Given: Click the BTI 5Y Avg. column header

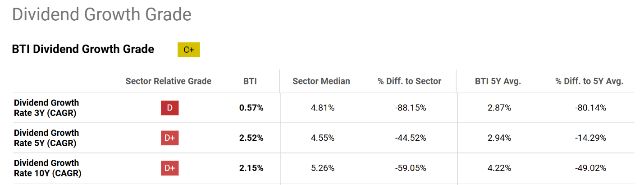Looking at the screenshot, I should click(x=498, y=81).
